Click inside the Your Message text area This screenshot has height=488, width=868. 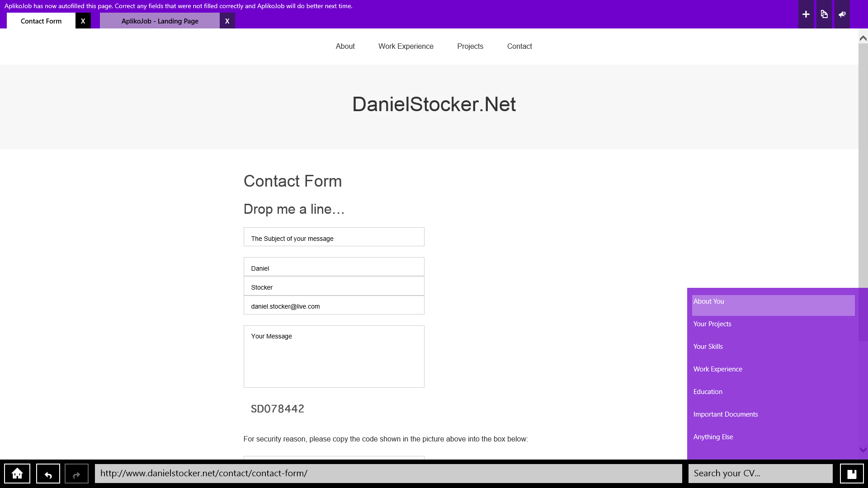click(x=334, y=357)
